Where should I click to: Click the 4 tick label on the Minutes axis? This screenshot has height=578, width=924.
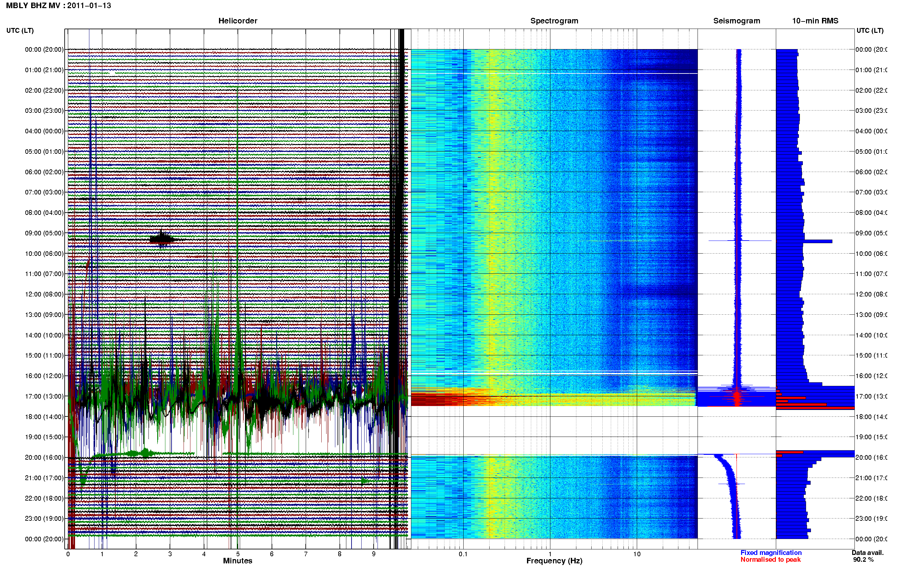(204, 554)
